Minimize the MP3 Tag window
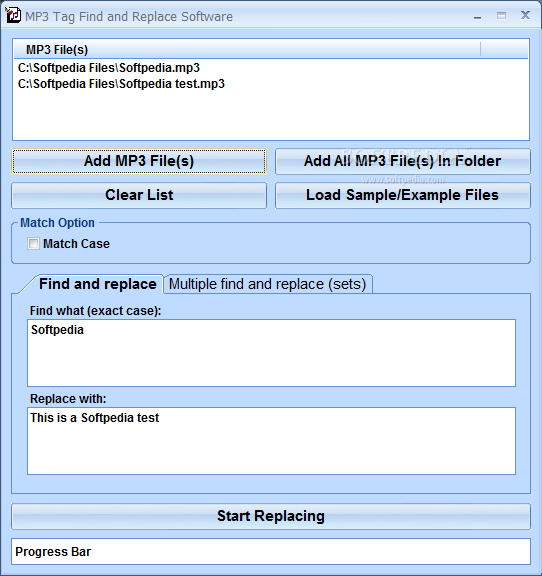 coord(477,16)
